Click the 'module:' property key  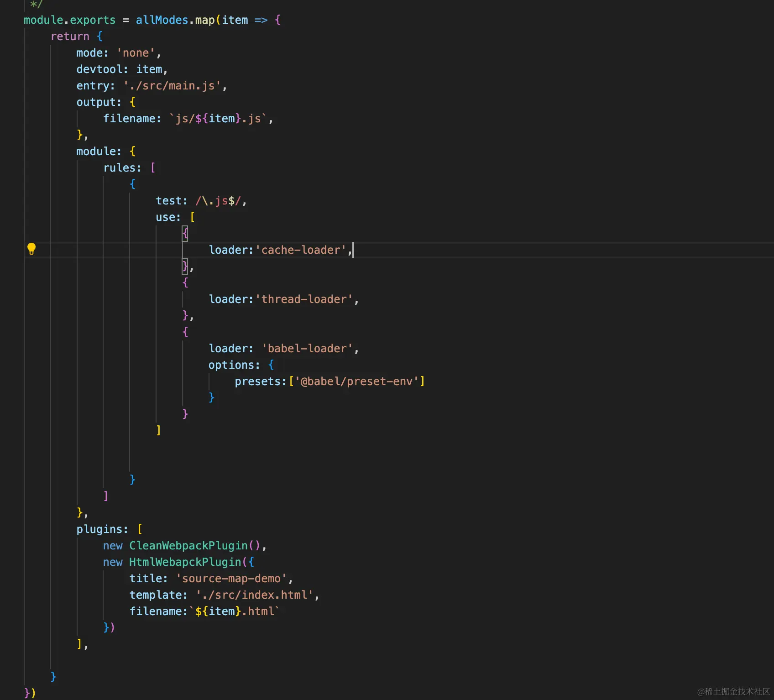99,151
